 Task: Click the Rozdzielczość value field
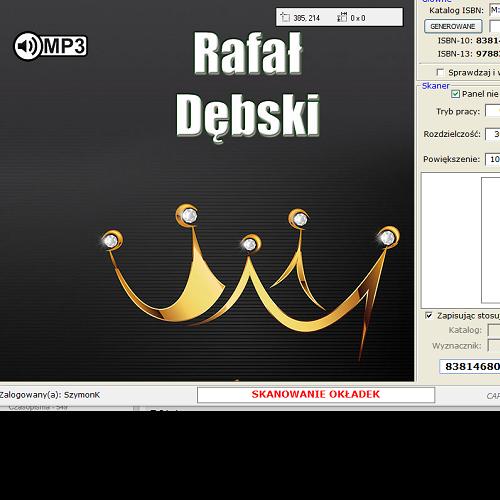pos(493,134)
